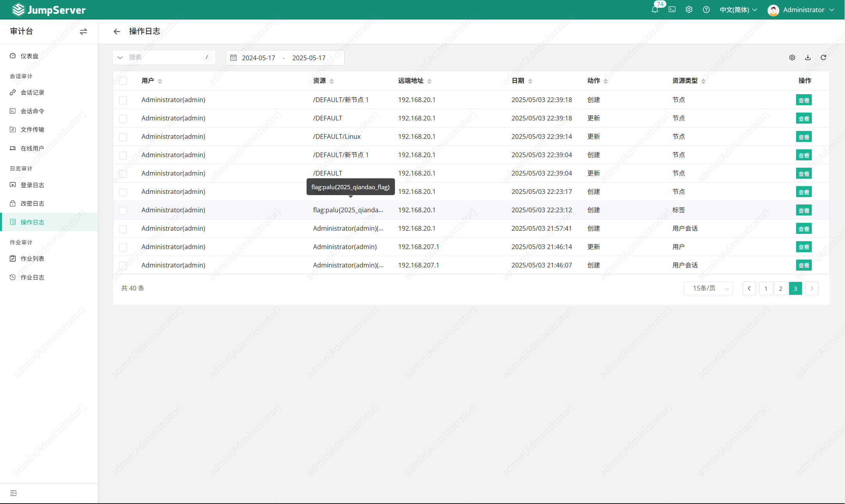
Task: Open table column settings gear icon
Action: point(792,57)
